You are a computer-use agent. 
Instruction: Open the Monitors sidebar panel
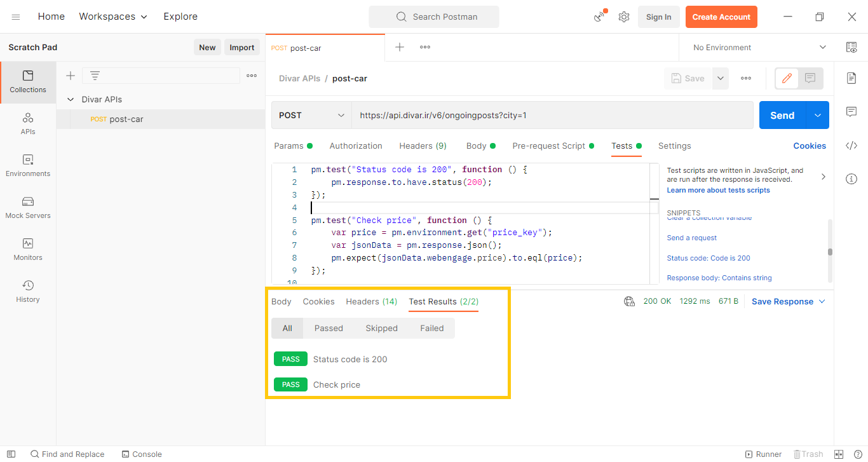(28, 250)
